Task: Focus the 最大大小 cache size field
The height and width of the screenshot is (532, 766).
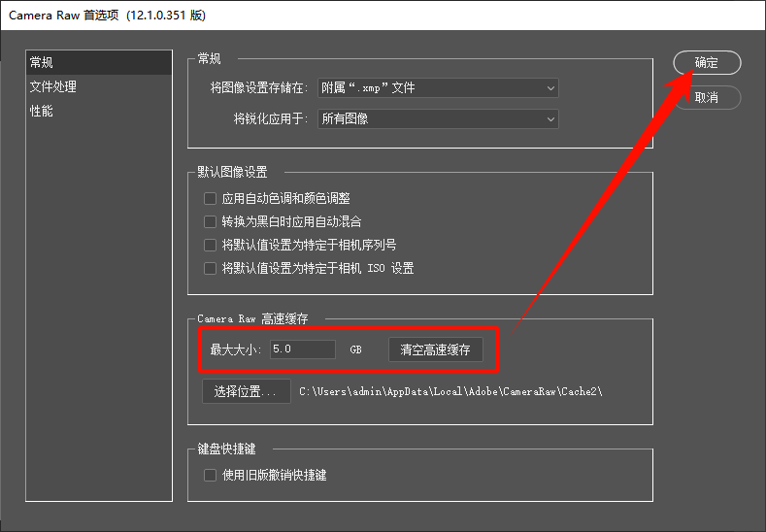Action: pyautogui.click(x=303, y=349)
